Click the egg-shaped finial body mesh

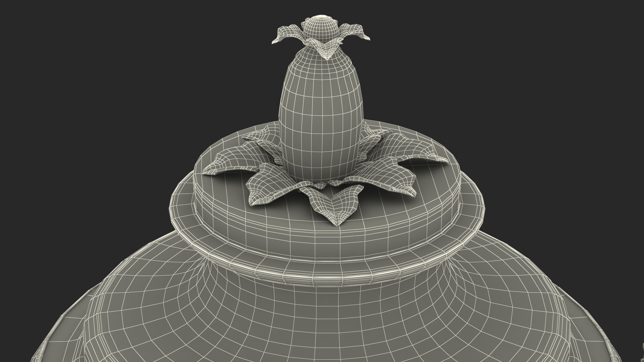pyautogui.click(x=321, y=114)
